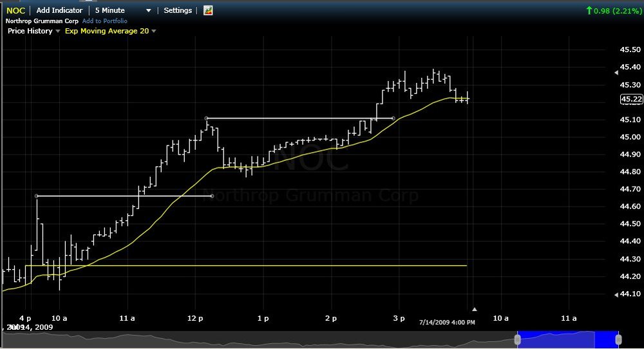Click the 45.22 current price label
Screen dimensions: 644x349
click(631, 99)
